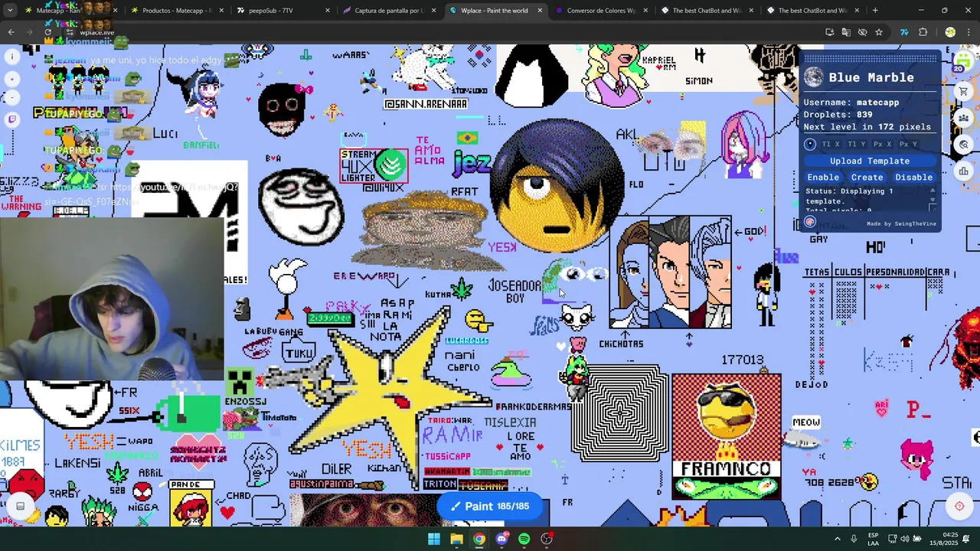Expand the tab search dropdown arrow
This screenshot has height=551, width=980.
(10, 11)
